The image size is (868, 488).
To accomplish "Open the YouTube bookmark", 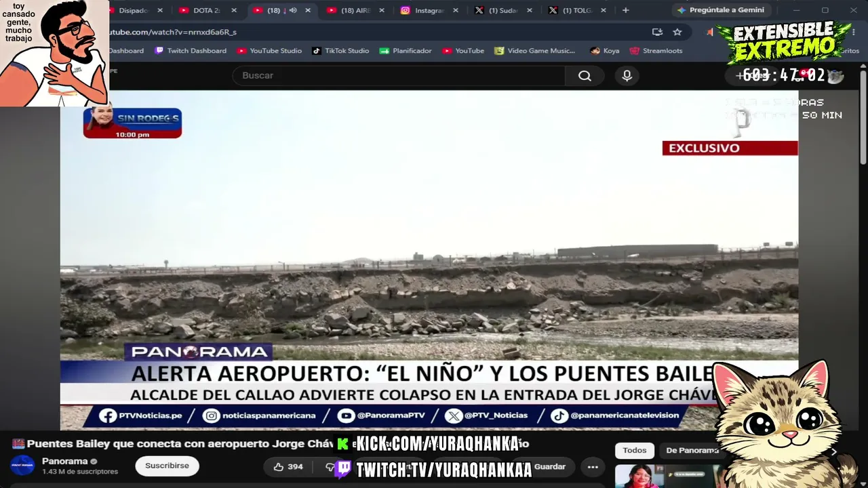I will 463,51.
